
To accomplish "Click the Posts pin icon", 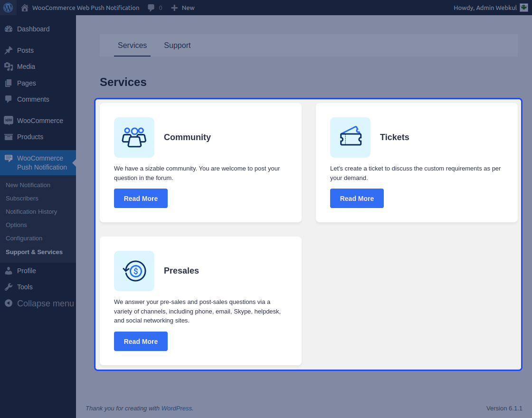I will point(9,50).
